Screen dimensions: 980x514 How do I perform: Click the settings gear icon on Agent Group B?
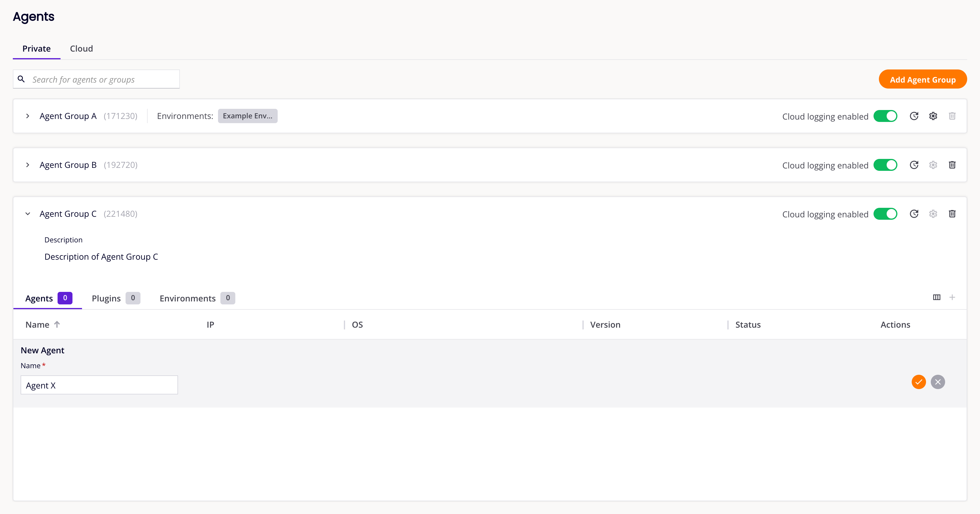tap(933, 165)
